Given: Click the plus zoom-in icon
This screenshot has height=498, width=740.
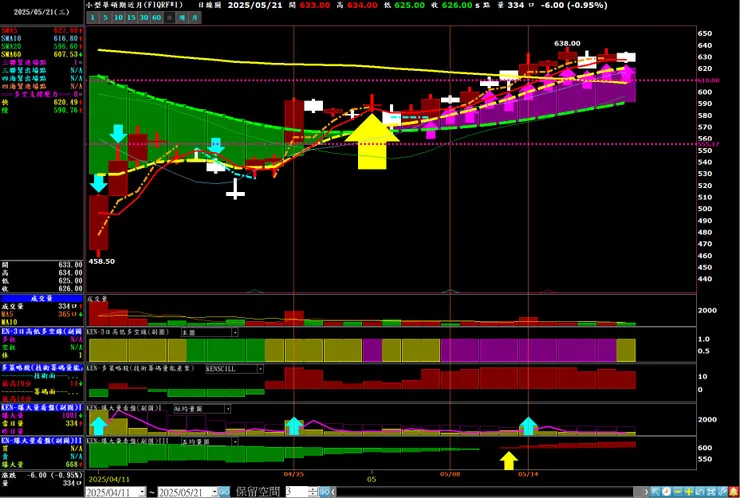Looking at the screenshot, I should (689, 492).
